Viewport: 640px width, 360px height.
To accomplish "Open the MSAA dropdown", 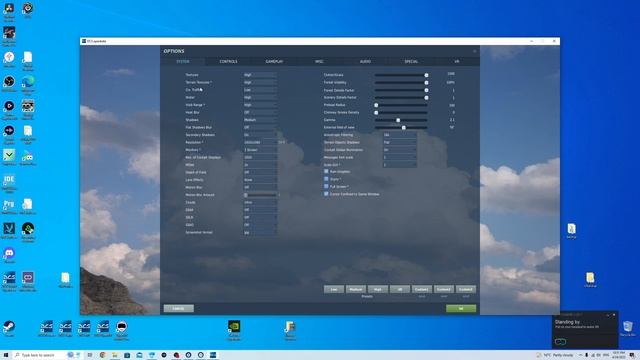I will pos(260,165).
